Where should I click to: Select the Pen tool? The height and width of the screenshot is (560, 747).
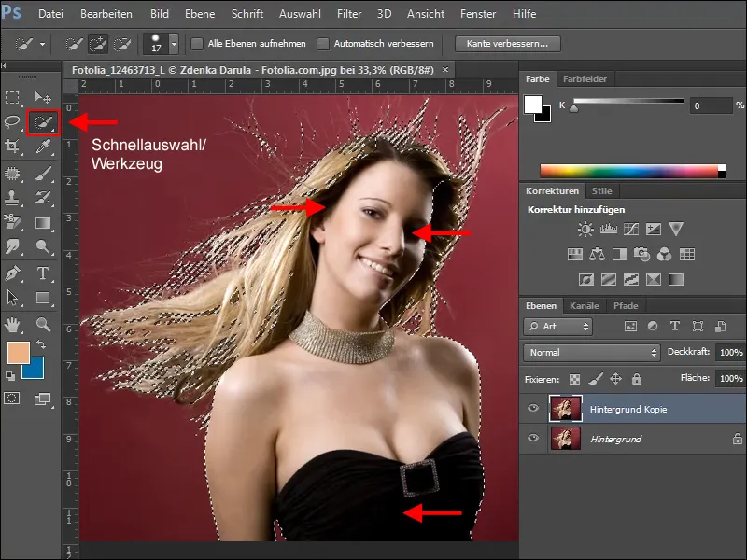(12, 273)
